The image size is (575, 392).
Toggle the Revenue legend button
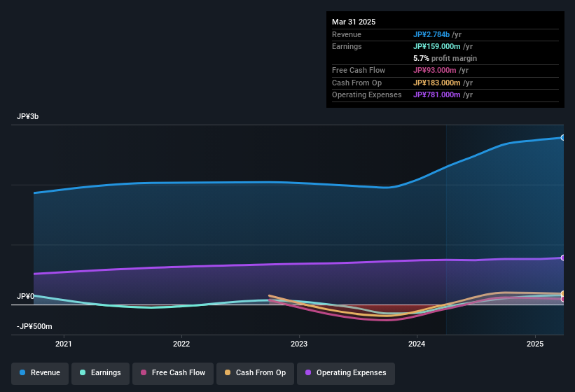40,373
